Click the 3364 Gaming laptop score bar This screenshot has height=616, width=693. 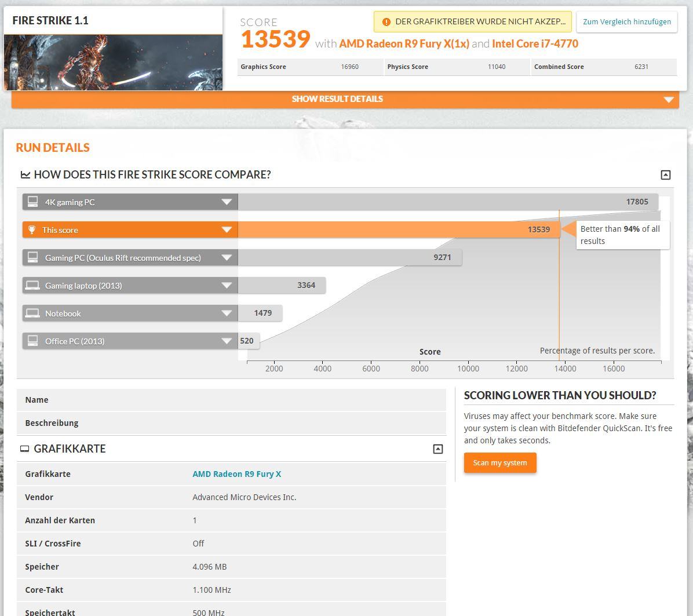[282, 286]
